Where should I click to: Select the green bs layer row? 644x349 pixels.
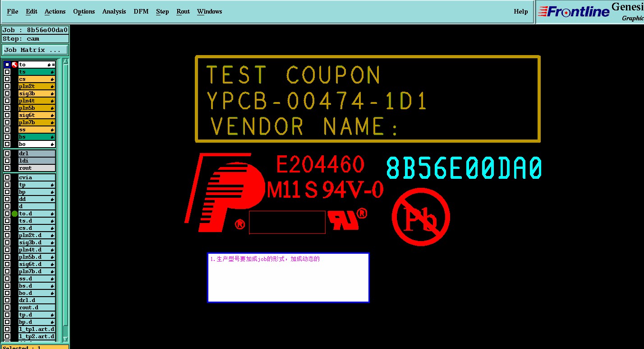37,137
